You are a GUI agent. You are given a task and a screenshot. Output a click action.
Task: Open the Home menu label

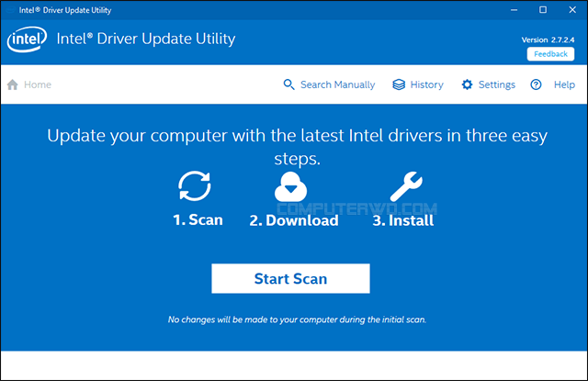coord(38,84)
